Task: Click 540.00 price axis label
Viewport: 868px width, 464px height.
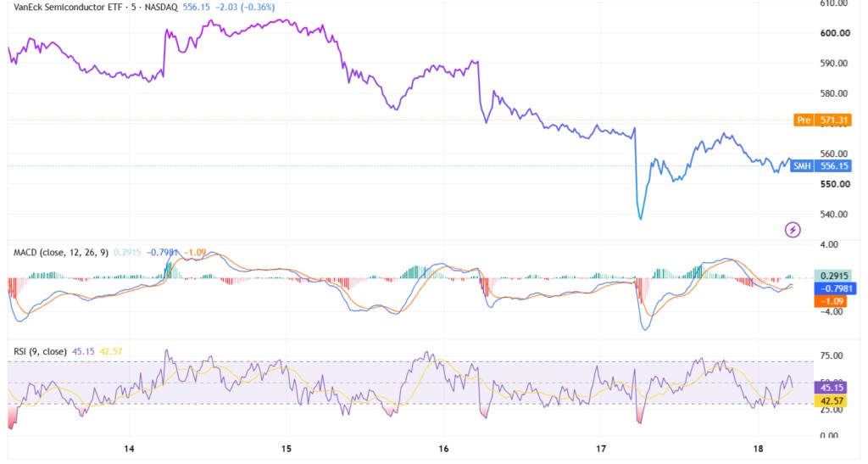Action: tap(835, 214)
